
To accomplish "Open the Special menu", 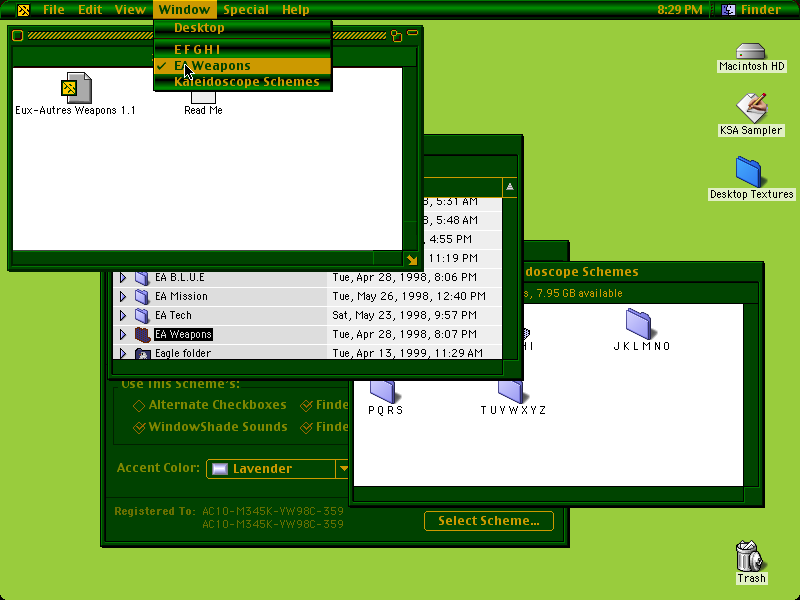I will (x=245, y=10).
